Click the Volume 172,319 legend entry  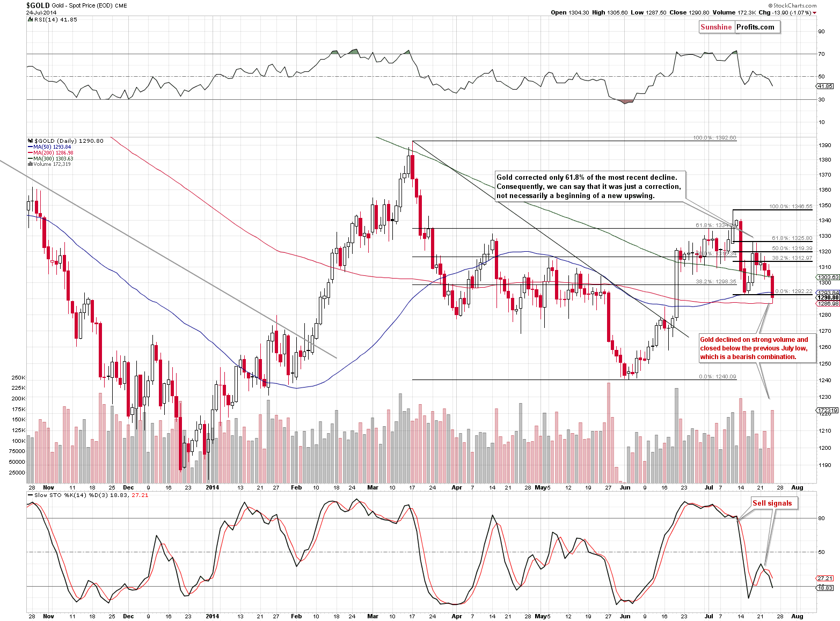tap(49, 164)
